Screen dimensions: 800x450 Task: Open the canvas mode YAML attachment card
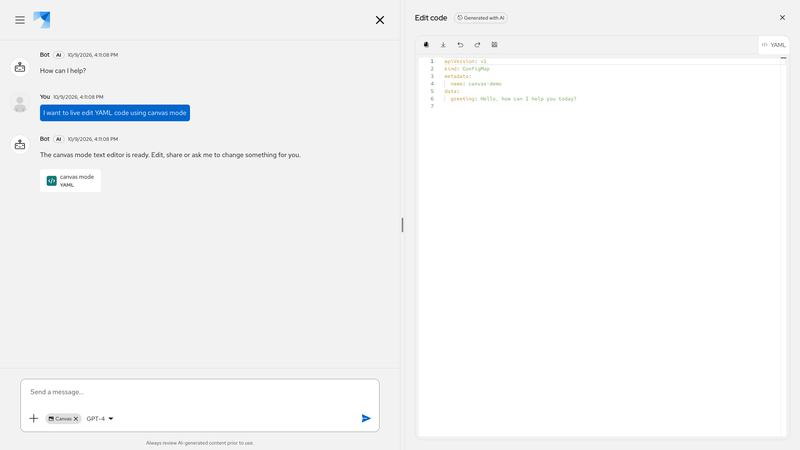70,181
